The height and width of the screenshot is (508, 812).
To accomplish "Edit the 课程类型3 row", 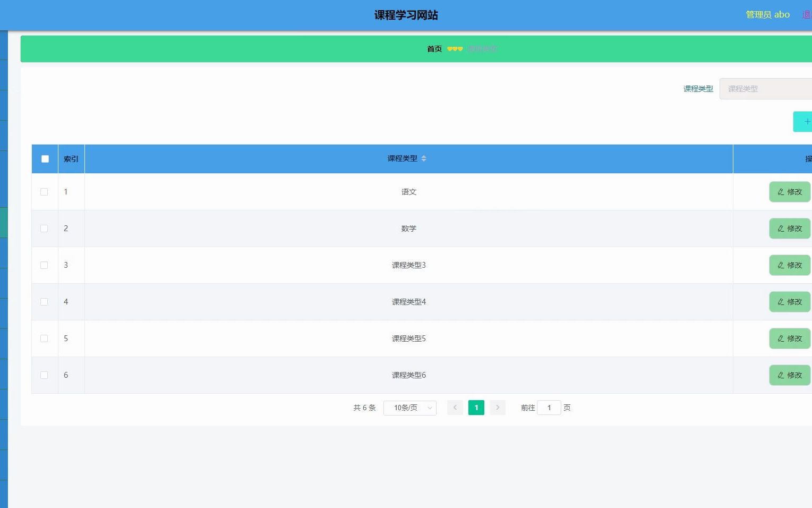I will coord(790,265).
